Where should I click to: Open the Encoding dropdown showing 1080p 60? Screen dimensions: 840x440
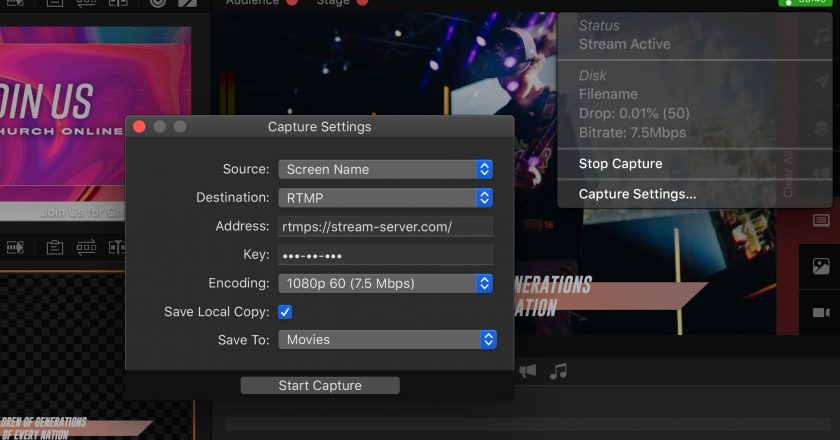click(385, 283)
